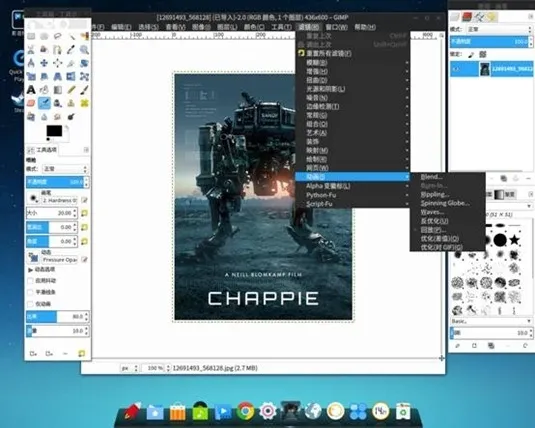535x428 pixels.
Task: Open the Python-Fu submenu
Action: (x=352, y=195)
